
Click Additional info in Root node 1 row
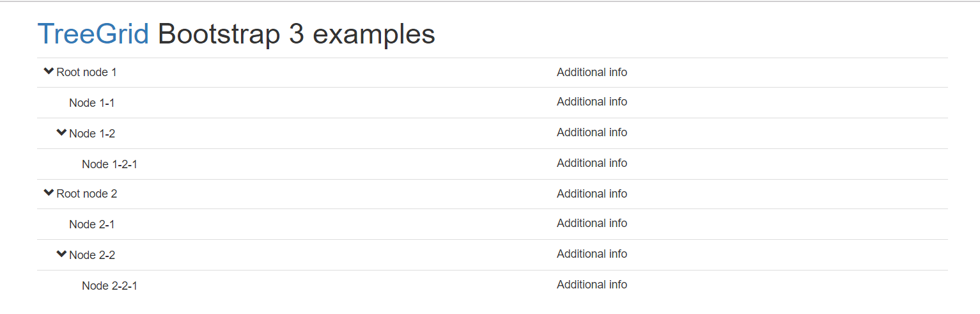(592, 72)
